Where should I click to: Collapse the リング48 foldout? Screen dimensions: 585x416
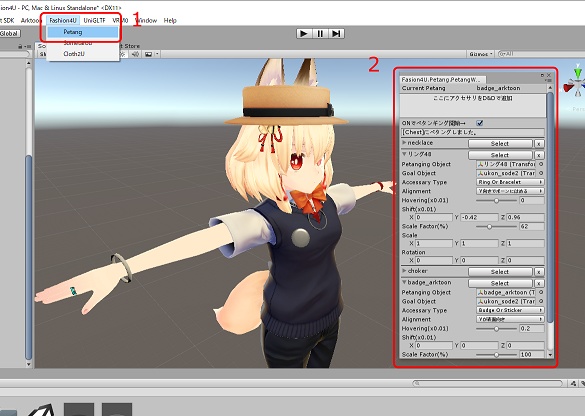coord(404,154)
